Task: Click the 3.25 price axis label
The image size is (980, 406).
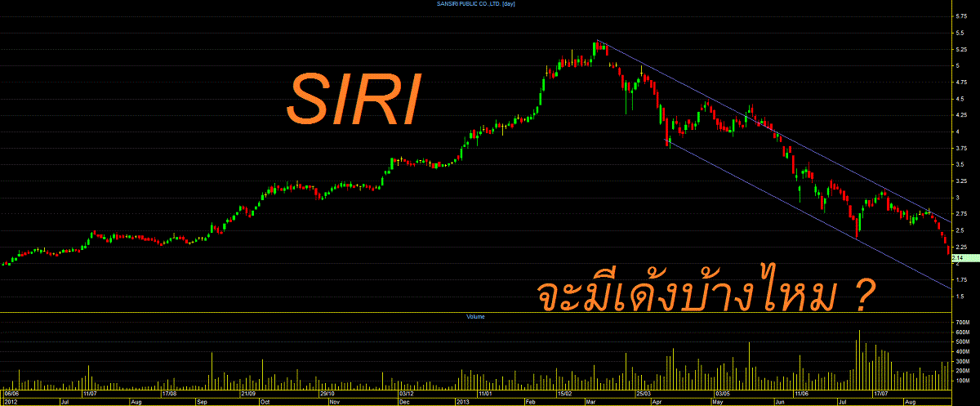Action: [x=960, y=181]
